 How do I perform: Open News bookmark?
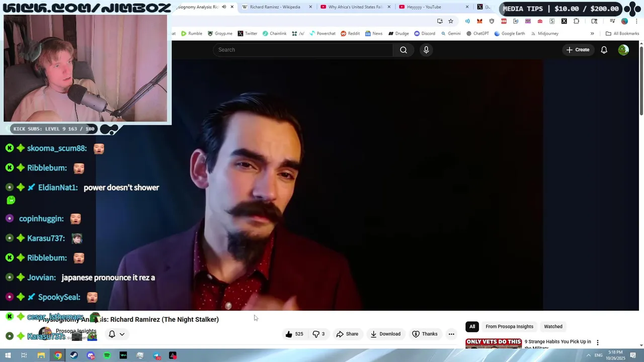pos(374,34)
